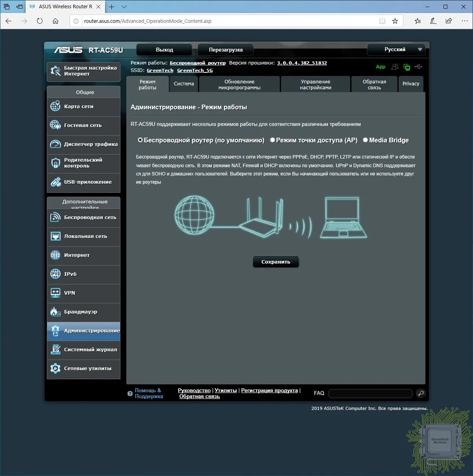The image size is (473, 476).
Task: Open the browser favorites hub icon
Action: pos(418,21)
